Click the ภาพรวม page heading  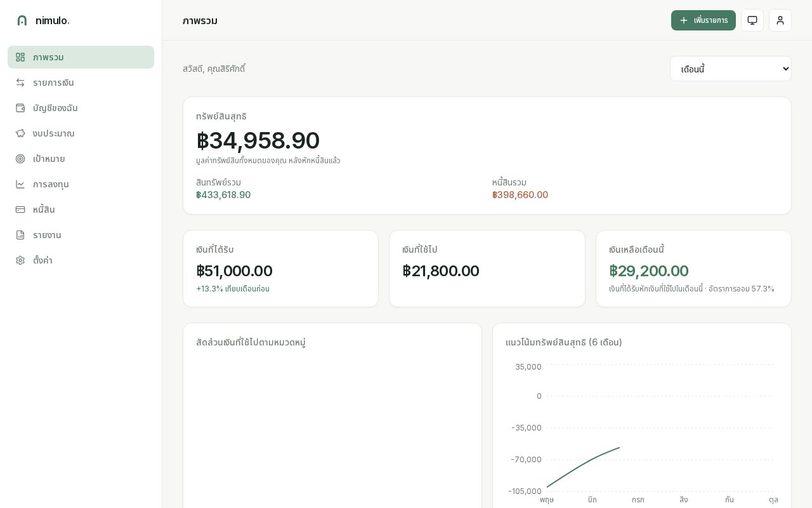coord(200,20)
